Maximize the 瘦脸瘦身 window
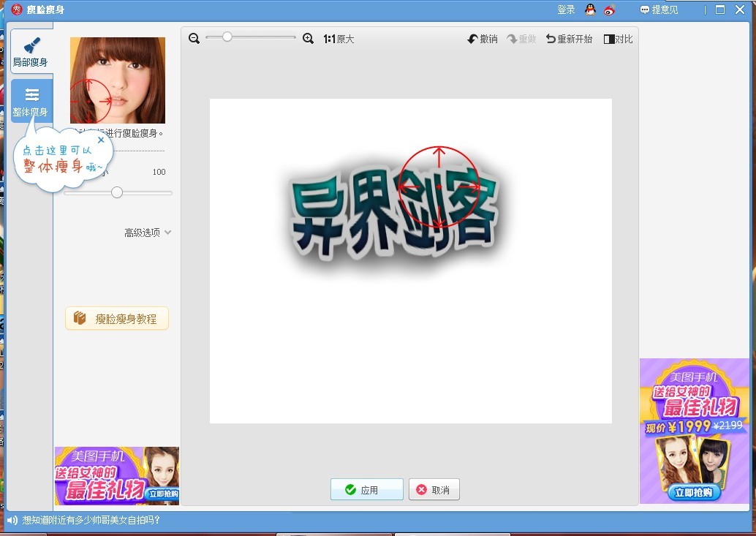Image resolution: width=756 pixels, height=536 pixels. click(x=720, y=10)
